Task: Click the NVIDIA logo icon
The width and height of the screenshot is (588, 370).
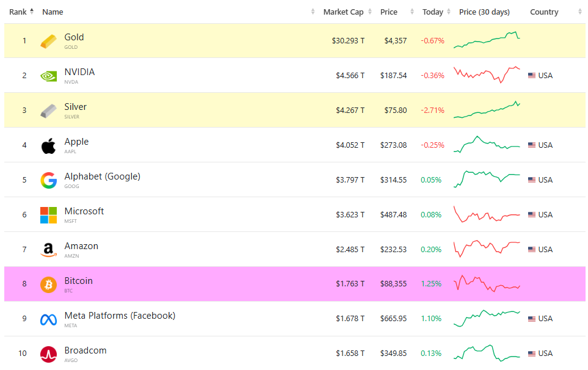Action: [48, 76]
